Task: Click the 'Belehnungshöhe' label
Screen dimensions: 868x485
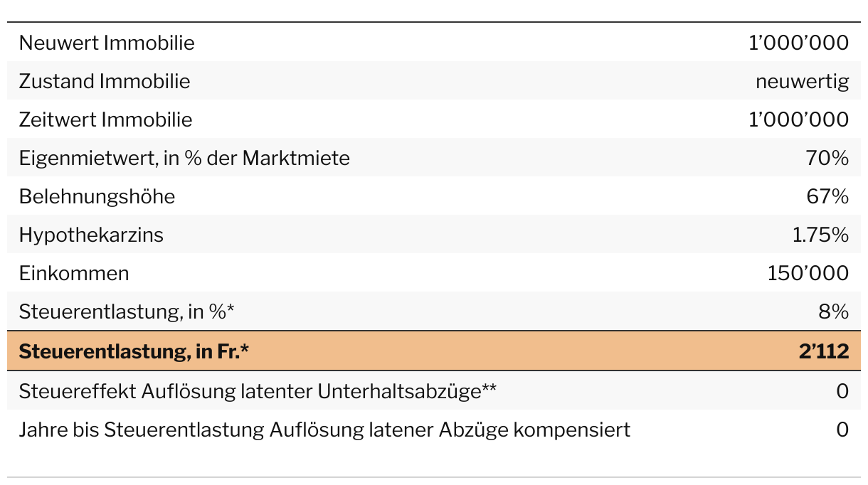Action: click(x=97, y=196)
